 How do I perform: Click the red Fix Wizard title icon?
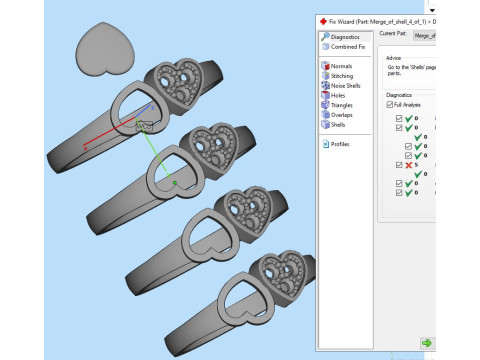(323, 22)
